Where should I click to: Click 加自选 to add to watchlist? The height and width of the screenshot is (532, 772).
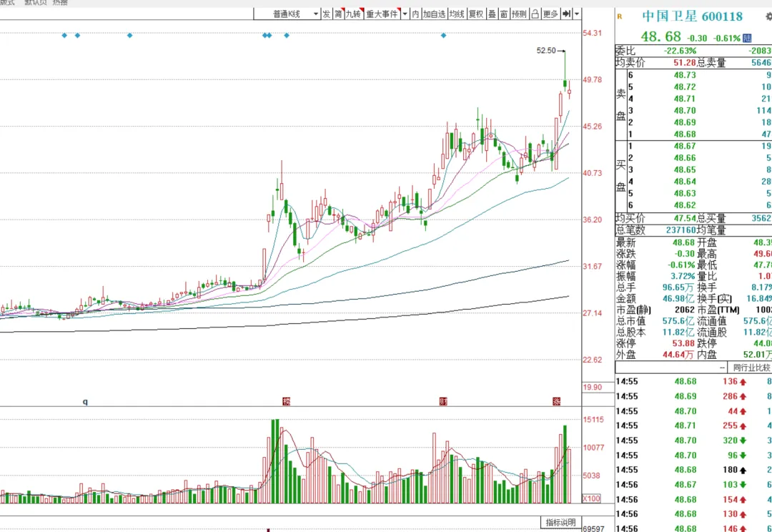[x=434, y=14]
